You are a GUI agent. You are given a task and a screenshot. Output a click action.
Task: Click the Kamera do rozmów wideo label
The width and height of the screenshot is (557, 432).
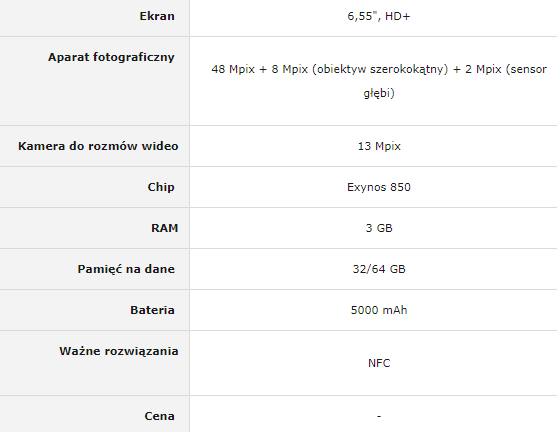click(x=98, y=146)
